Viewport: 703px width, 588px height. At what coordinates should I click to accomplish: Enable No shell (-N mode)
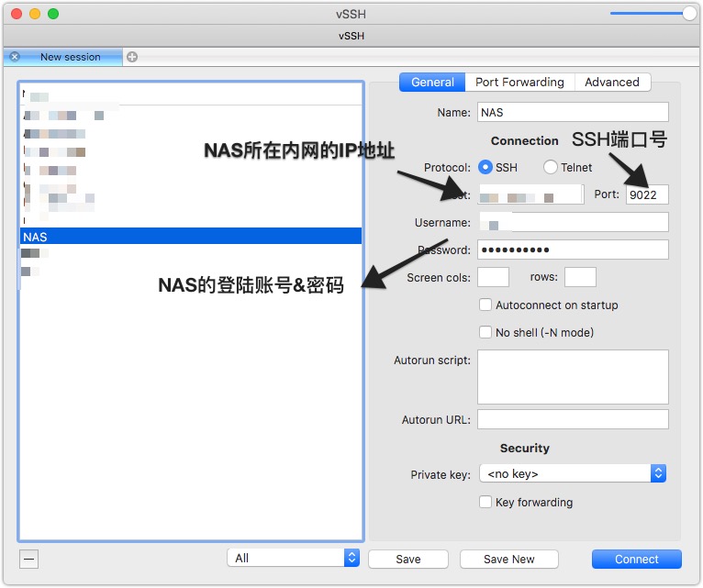pos(485,332)
